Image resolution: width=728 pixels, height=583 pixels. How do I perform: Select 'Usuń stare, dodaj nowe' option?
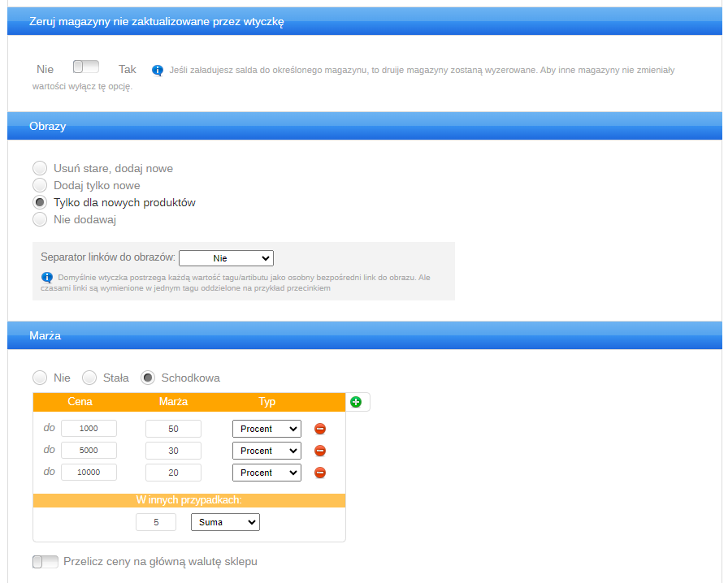[40, 168]
